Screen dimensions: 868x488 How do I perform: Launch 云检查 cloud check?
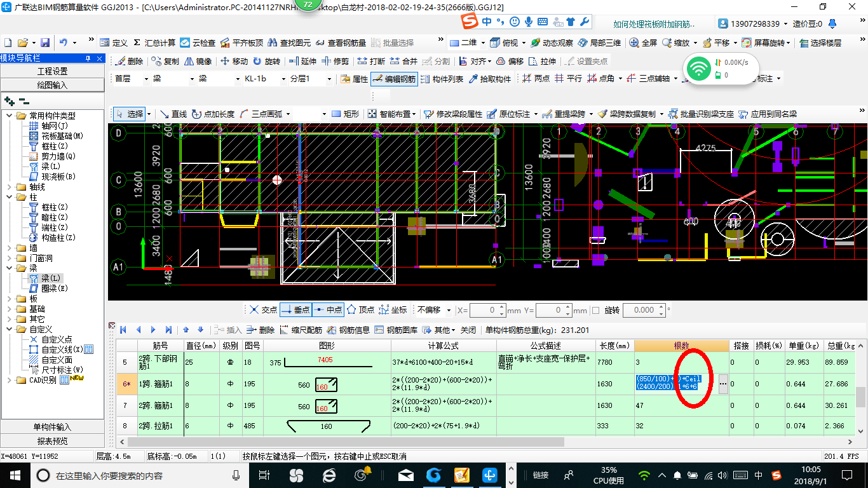[x=198, y=43]
